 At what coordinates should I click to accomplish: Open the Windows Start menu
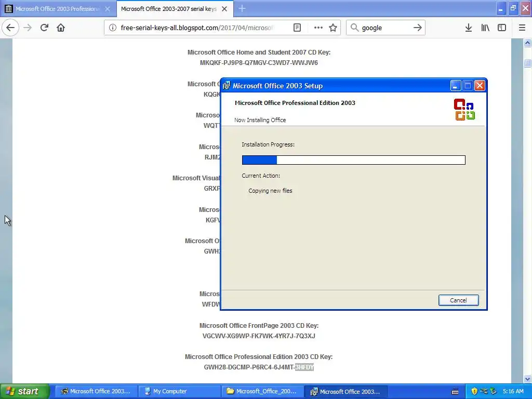click(x=25, y=391)
